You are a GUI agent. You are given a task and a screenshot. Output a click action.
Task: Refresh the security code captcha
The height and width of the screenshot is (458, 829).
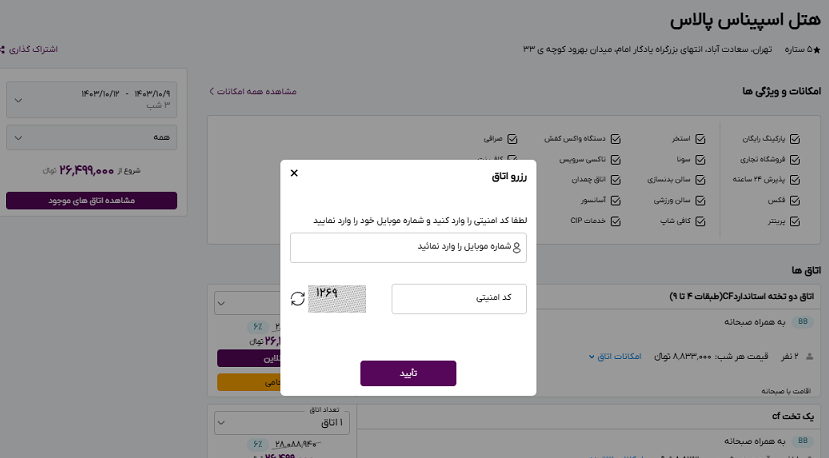coord(297,299)
